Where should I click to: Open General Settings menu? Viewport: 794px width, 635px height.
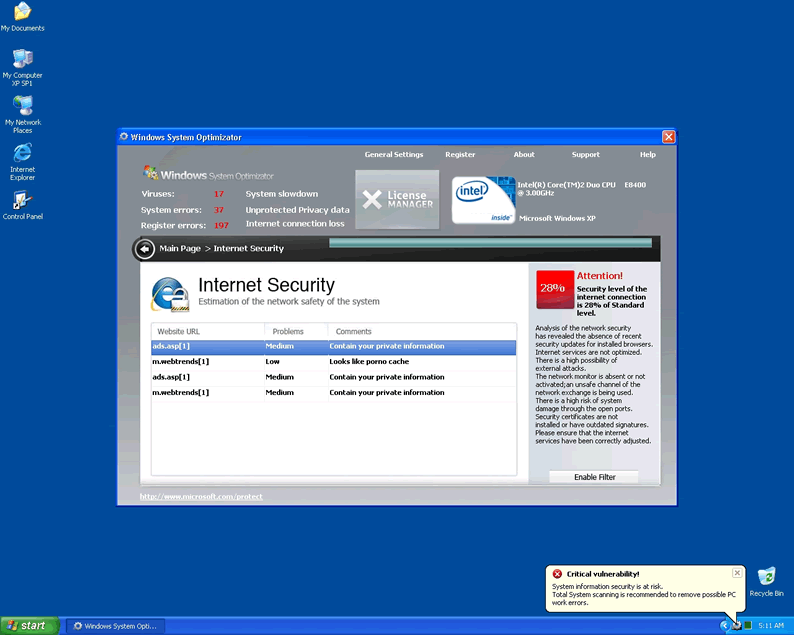(393, 155)
